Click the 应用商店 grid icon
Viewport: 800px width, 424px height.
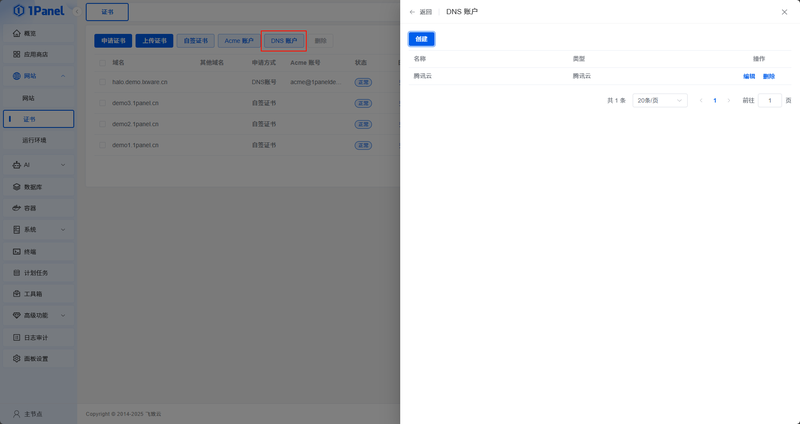tap(17, 54)
